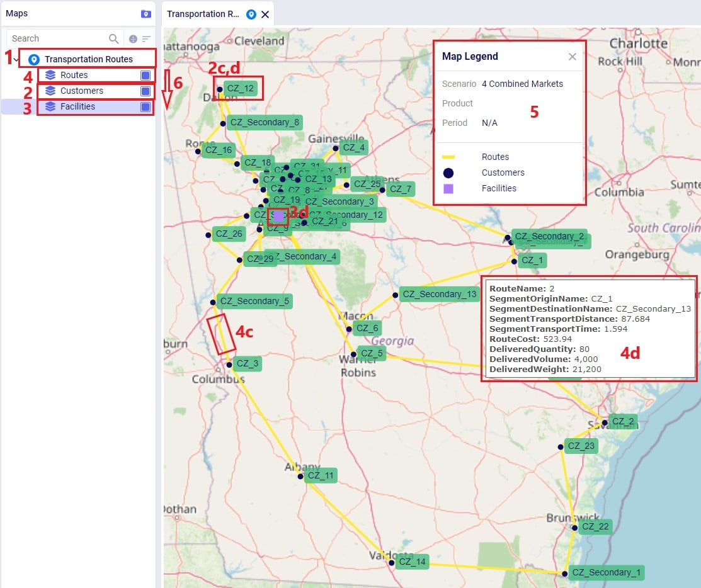Click the CZ_7 customer label
The height and width of the screenshot is (588, 701).
pos(401,189)
